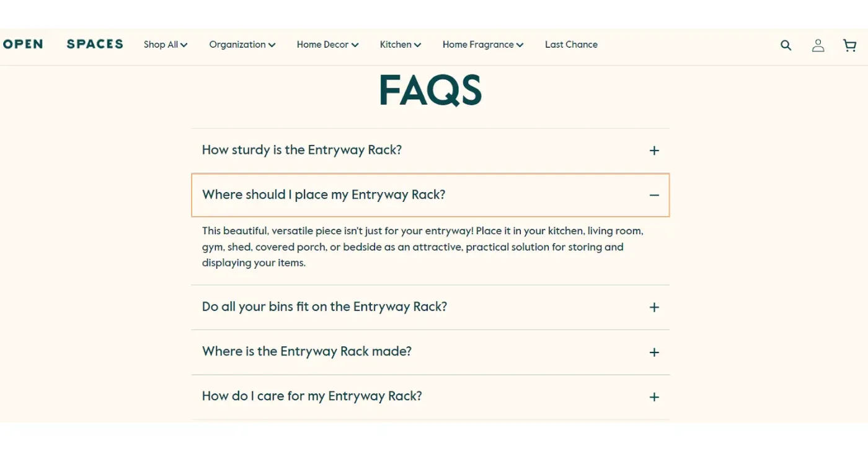Click the user account icon

pyautogui.click(x=818, y=45)
